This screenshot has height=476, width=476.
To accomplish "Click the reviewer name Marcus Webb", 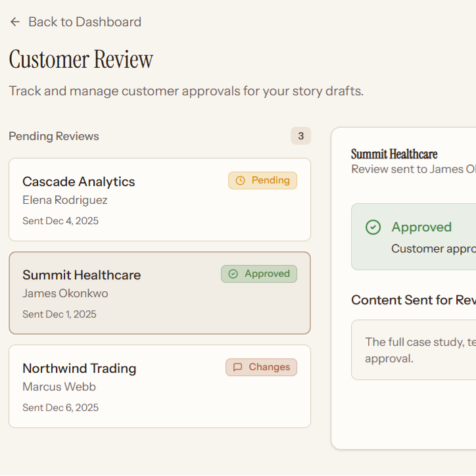I will 59,387.
